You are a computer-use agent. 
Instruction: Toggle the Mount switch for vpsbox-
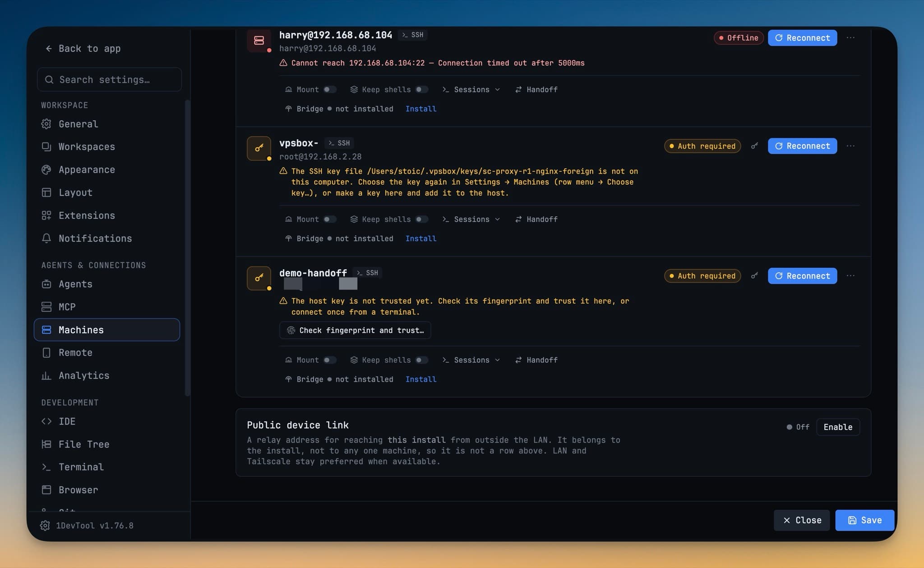[330, 220]
